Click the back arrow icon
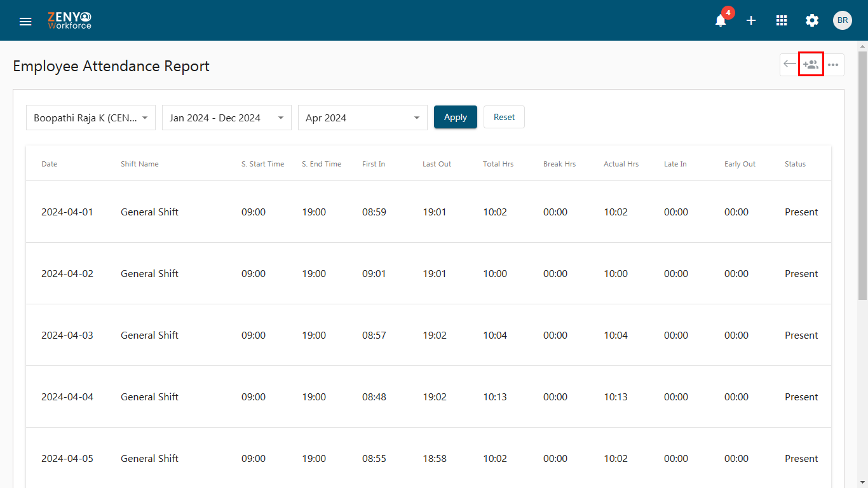Image resolution: width=868 pixels, height=488 pixels. click(790, 64)
